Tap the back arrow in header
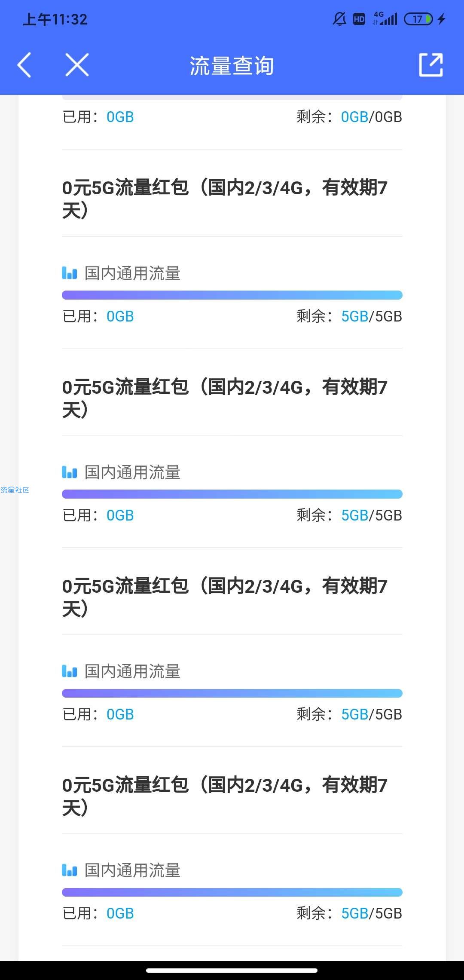The height and width of the screenshot is (980, 464). [x=24, y=65]
